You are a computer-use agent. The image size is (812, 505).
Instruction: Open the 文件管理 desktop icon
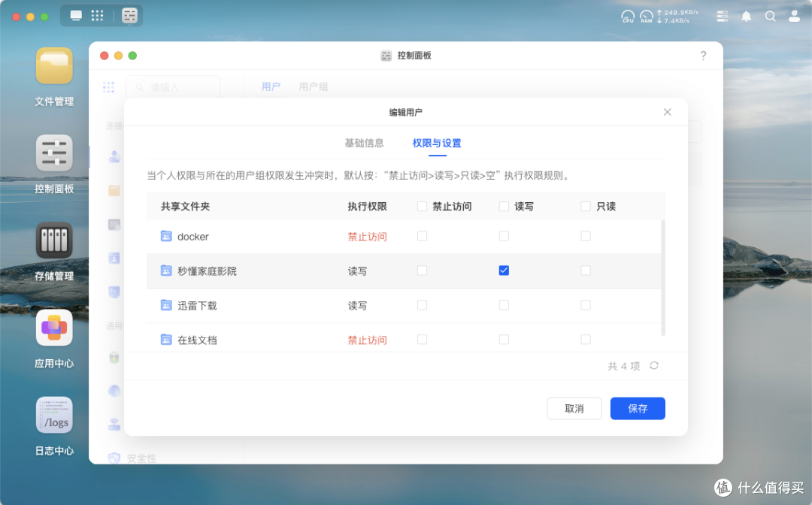tap(54, 65)
